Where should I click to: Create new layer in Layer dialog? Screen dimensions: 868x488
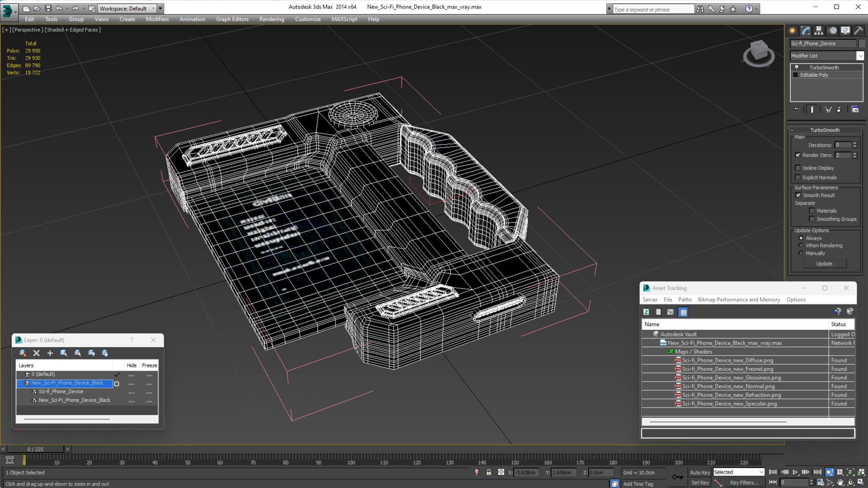coord(23,353)
